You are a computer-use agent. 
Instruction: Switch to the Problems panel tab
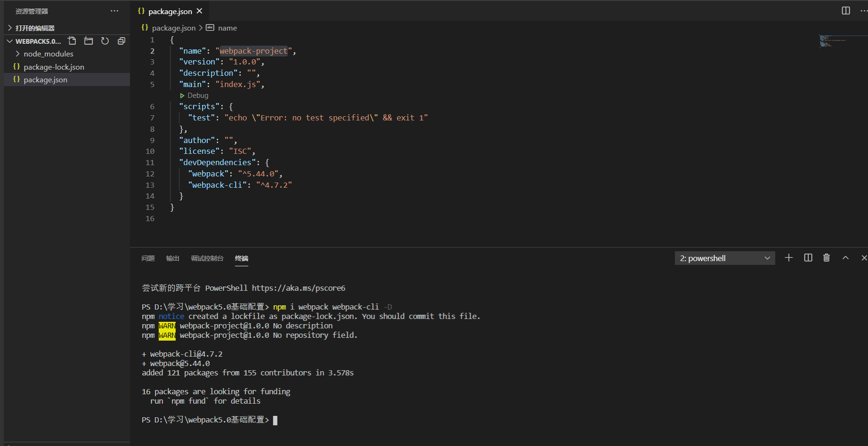[x=148, y=258]
